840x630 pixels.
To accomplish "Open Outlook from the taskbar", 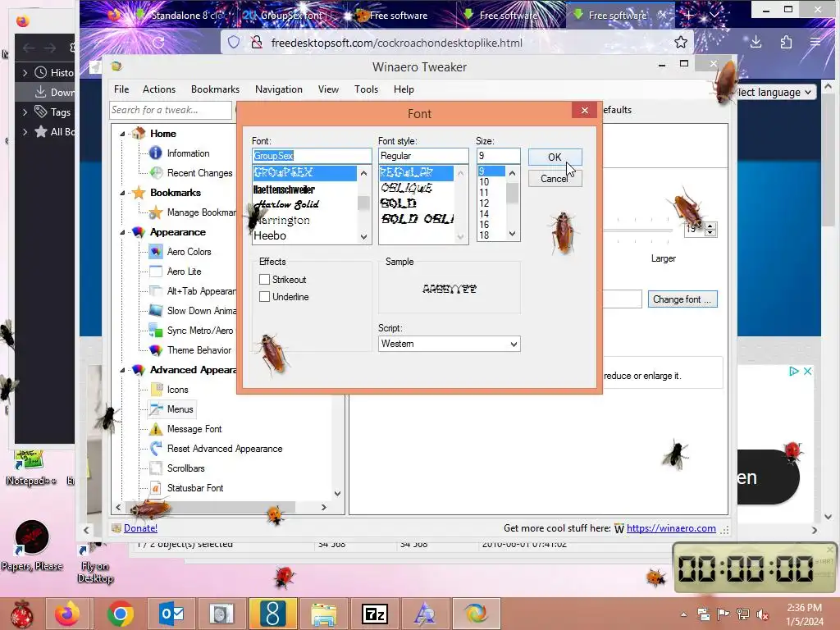I will pos(171,614).
